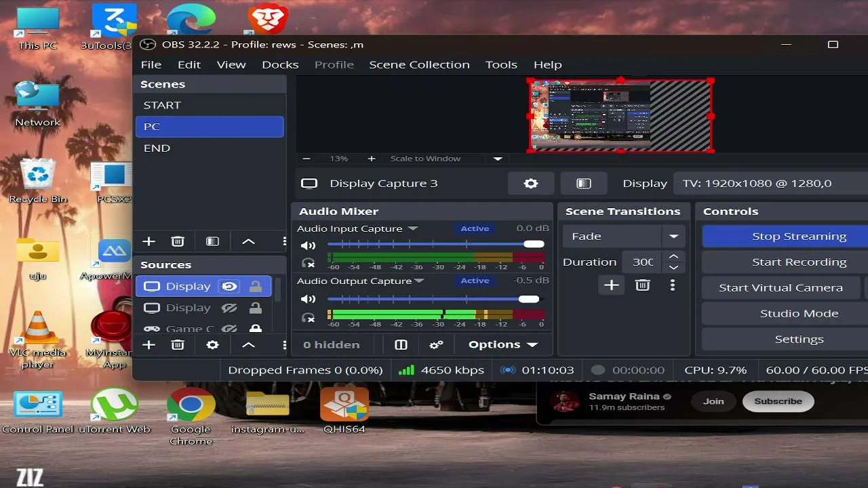Open the Scale to Window dropdown arrow
Image resolution: width=868 pixels, height=488 pixels.
coord(498,159)
